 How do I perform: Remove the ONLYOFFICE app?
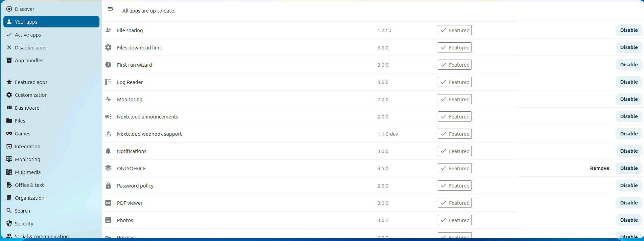point(599,168)
